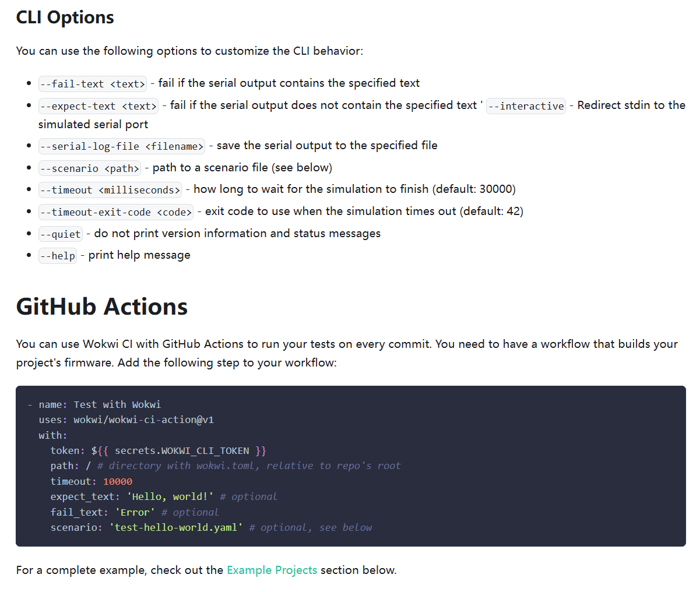This screenshot has height=592, width=700.
Task: Click the 'Hello, world!' string in code
Action: click(170, 496)
